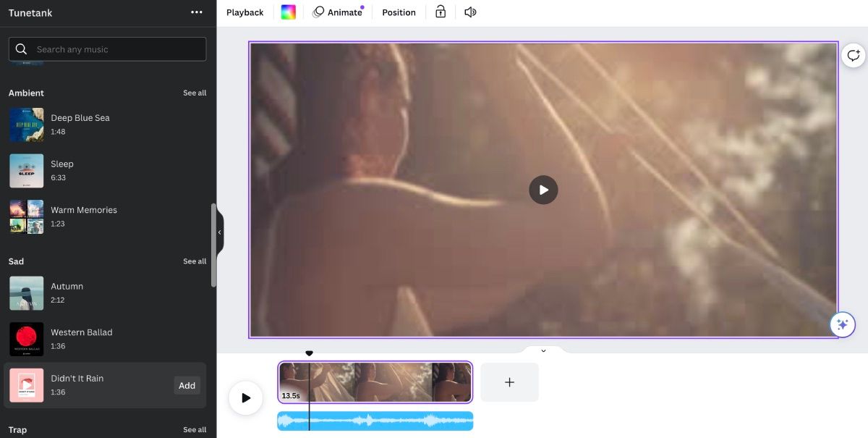Open the document colors swatch

coord(288,12)
